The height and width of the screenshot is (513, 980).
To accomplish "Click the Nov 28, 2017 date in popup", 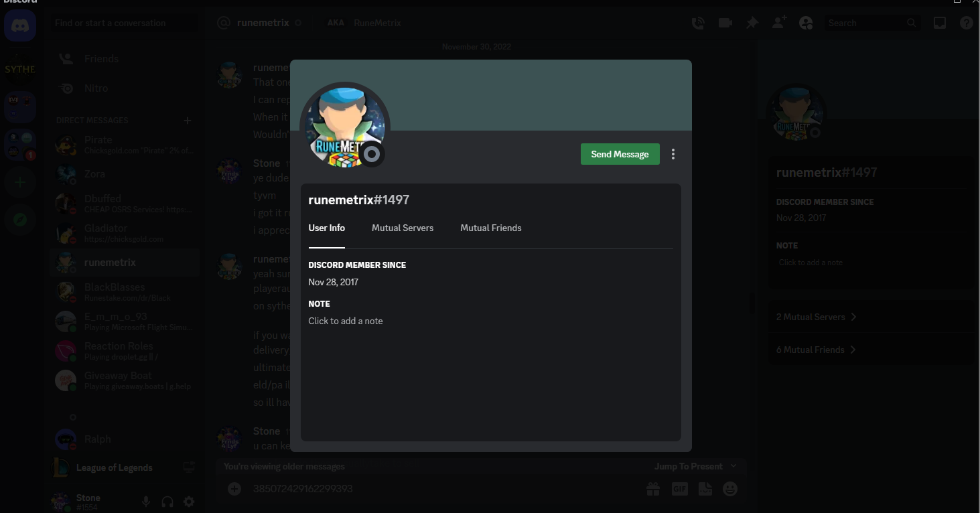I will 333,282.
